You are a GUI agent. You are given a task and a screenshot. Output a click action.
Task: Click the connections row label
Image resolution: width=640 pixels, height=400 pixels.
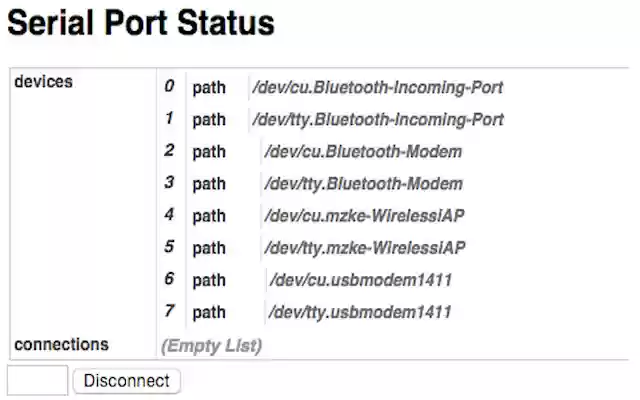[x=61, y=345]
